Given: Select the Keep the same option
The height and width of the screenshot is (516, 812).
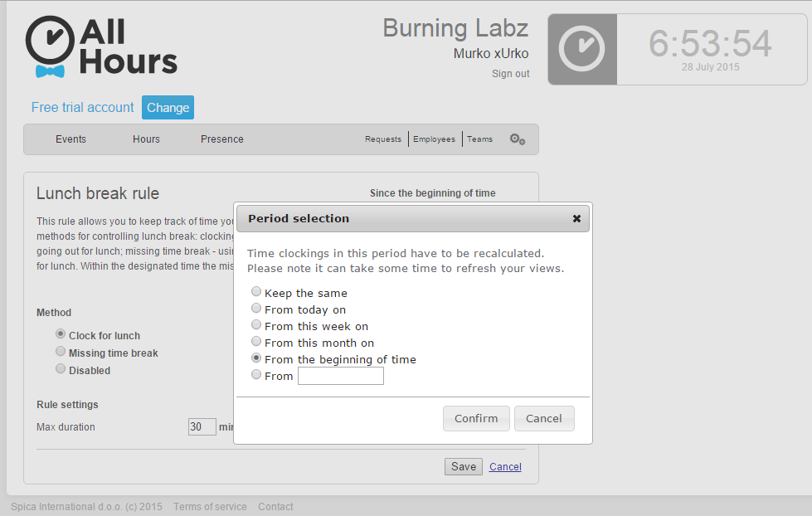Looking at the screenshot, I should tap(257, 292).
